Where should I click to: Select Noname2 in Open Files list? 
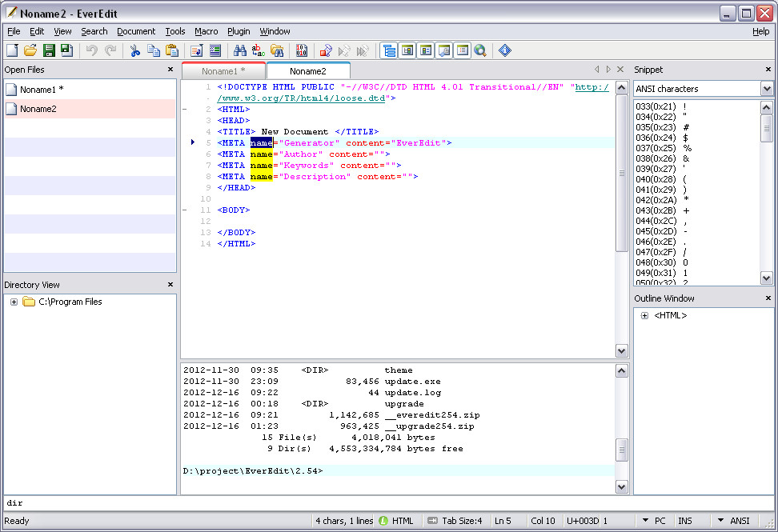tap(38, 109)
